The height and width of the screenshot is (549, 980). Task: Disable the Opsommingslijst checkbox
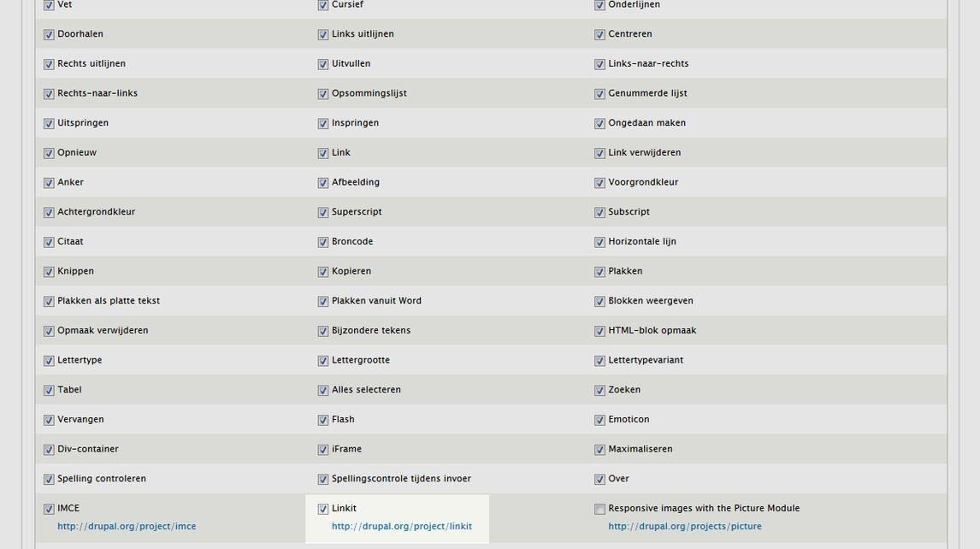tap(323, 94)
